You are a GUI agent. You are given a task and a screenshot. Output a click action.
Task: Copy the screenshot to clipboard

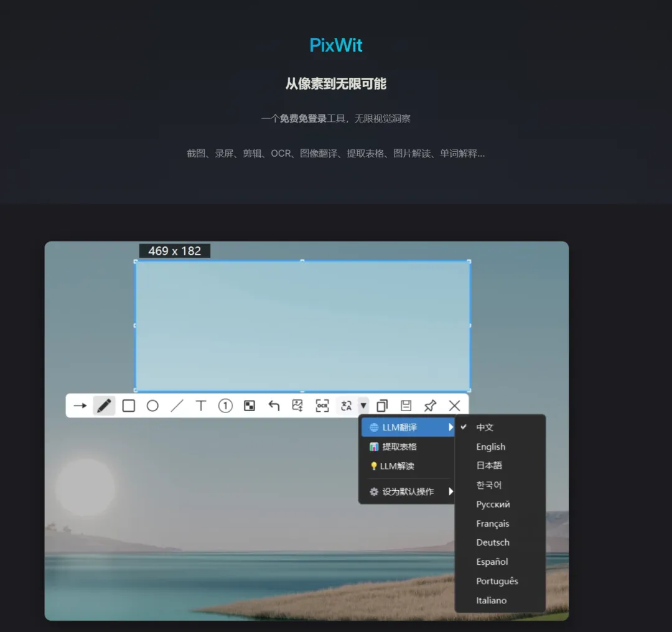(x=382, y=406)
